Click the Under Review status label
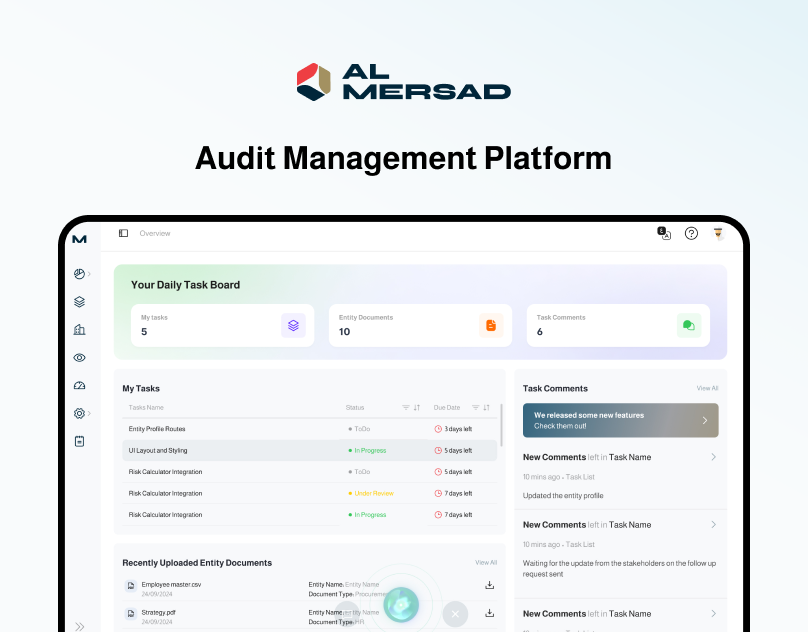Image resolution: width=808 pixels, height=632 pixels. pyautogui.click(x=374, y=493)
